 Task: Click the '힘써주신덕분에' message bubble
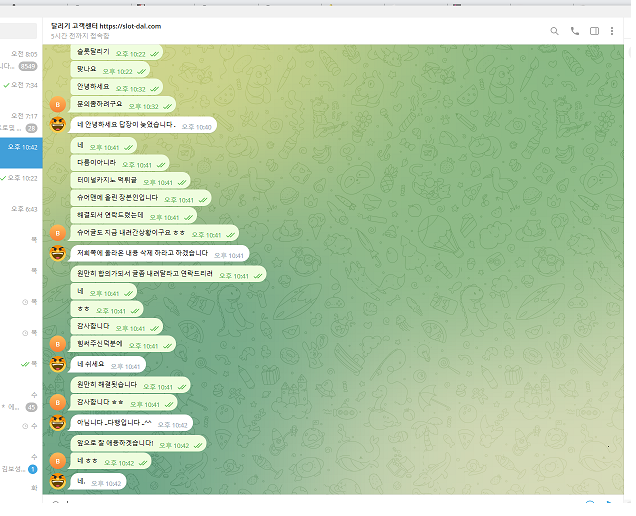[x=123, y=344]
